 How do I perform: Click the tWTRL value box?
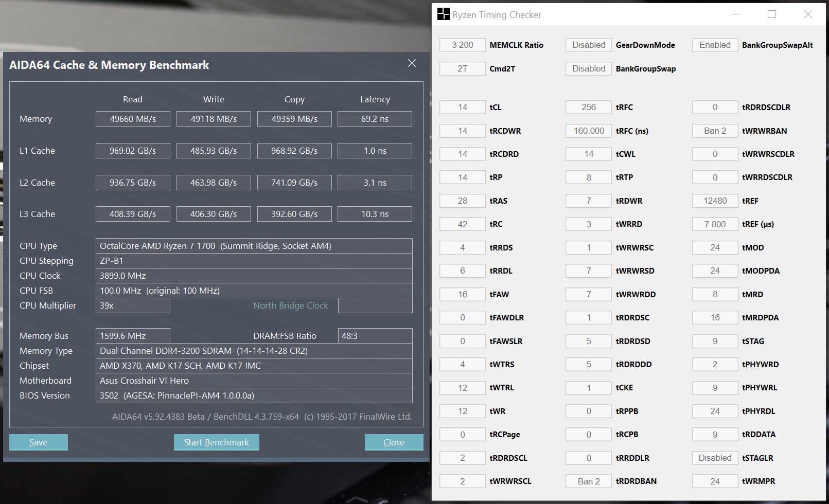pyautogui.click(x=463, y=388)
